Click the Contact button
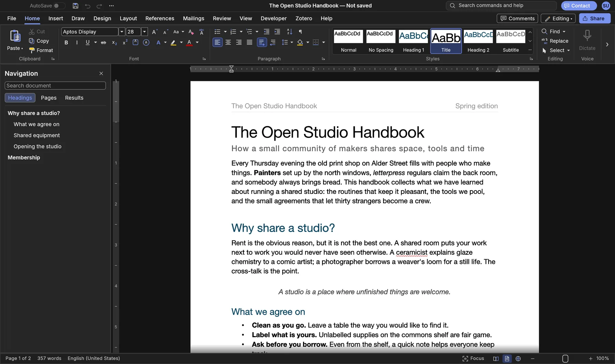 pyautogui.click(x=579, y=5)
